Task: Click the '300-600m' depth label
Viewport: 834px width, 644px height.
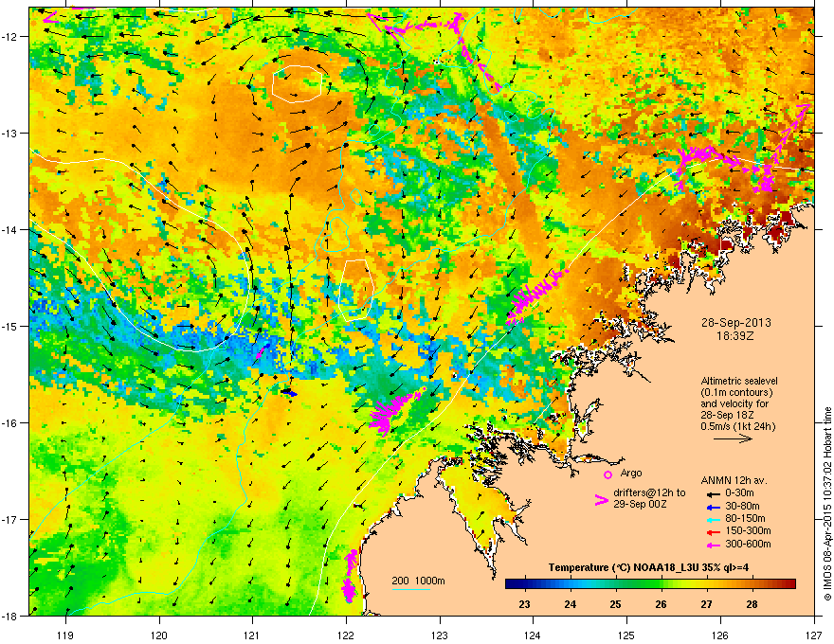Action: click(748, 544)
